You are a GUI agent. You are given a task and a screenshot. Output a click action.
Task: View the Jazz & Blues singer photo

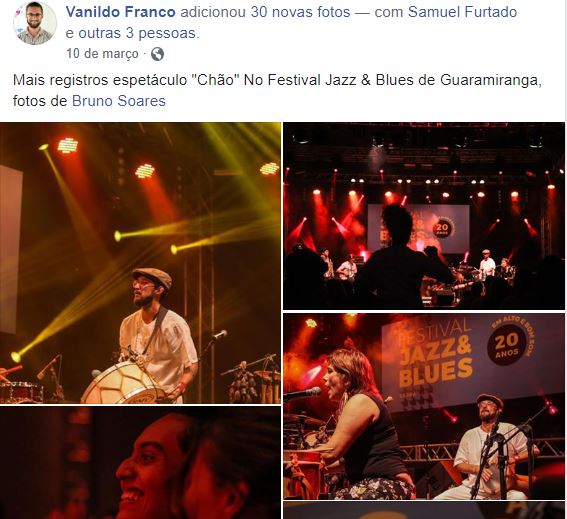[x=424, y=407]
